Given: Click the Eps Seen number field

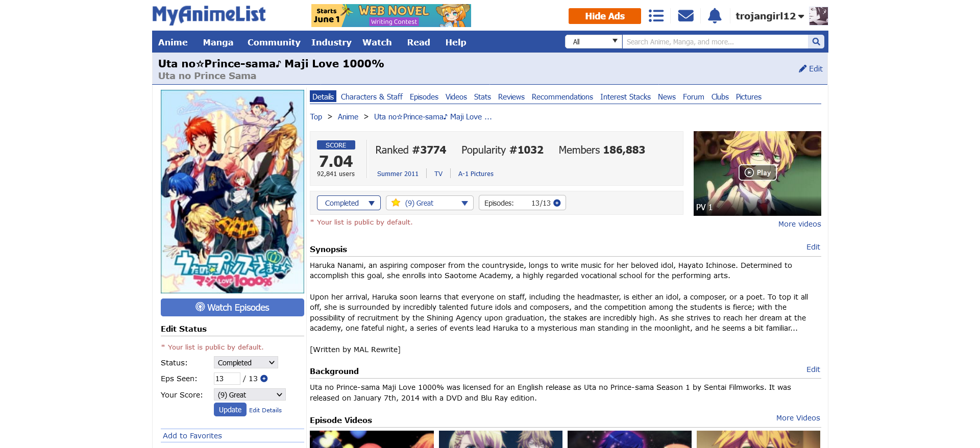Looking at the screenshot, I should [227, 379].
